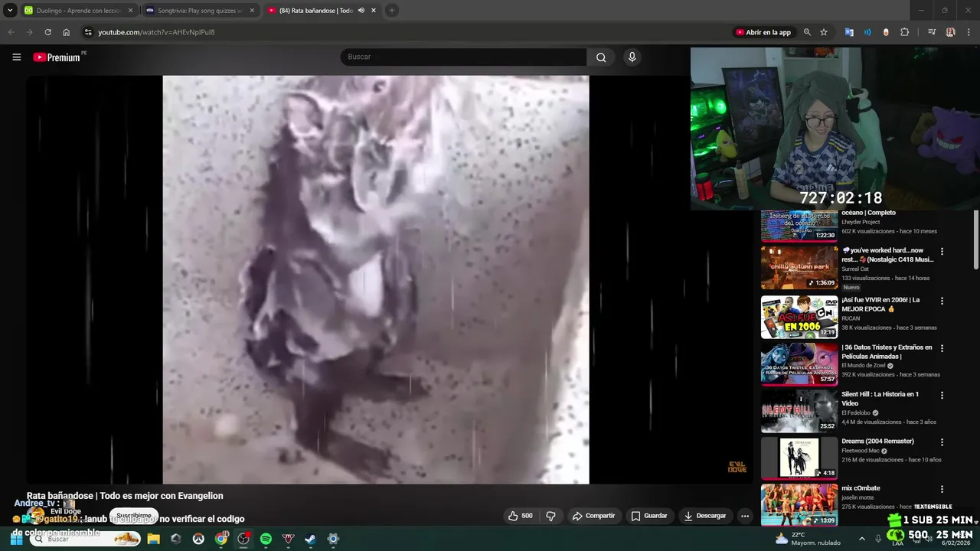The image size is (980, 551).
Task: Dislike the video with thumbs-down
Action: 550,516
